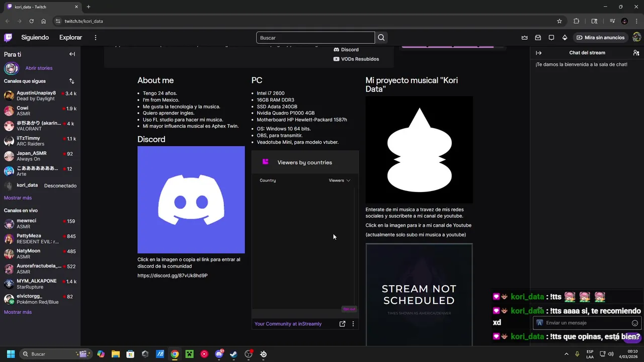The height and width of the screenshot is (362, 644).
Task: Focus the Enviar un mensaje chat input
Action: pos(587,323)
